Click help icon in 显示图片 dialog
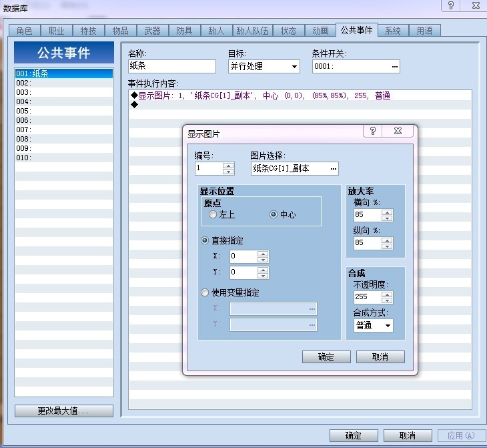 coord(373,131)
